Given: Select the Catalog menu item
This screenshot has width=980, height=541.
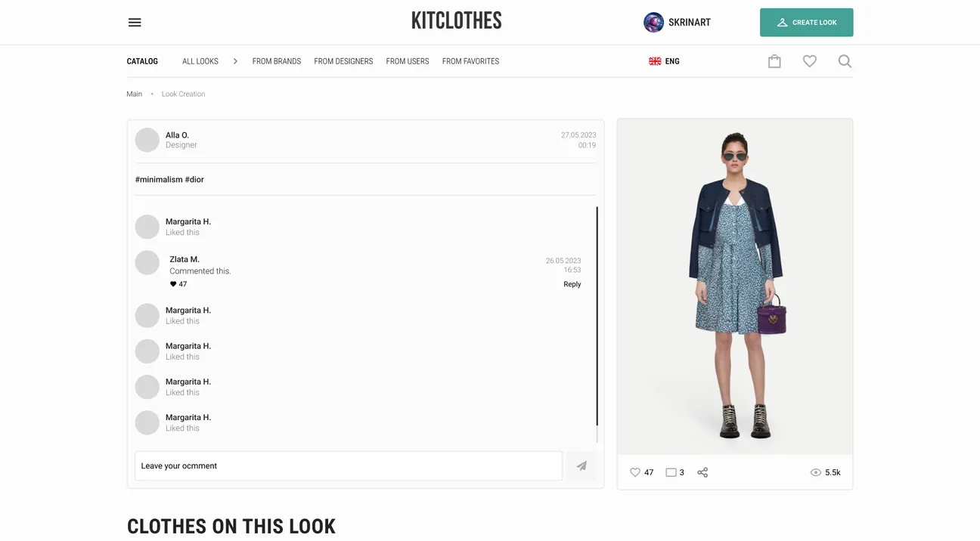Looking at the screenshot, I should click(x=142, y=61).
